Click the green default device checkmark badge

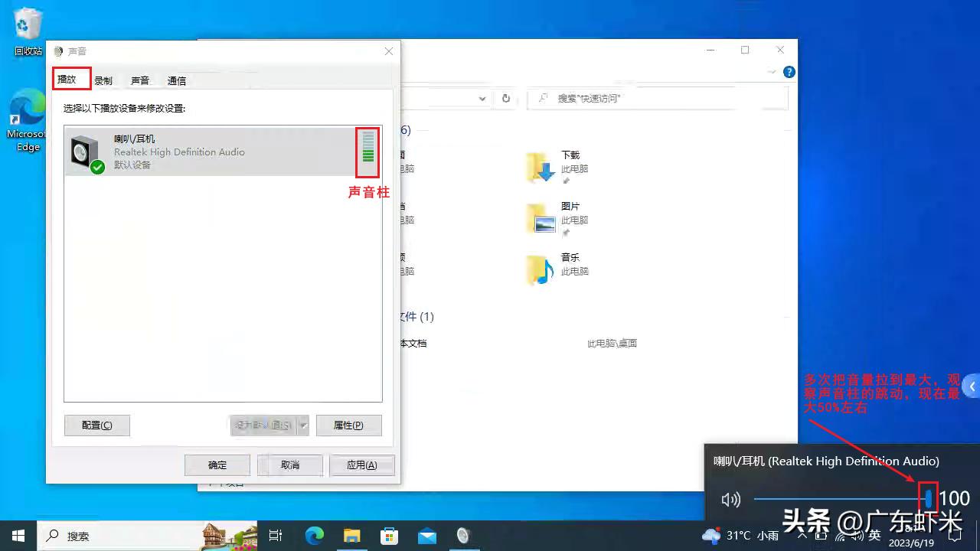point(98,166)
